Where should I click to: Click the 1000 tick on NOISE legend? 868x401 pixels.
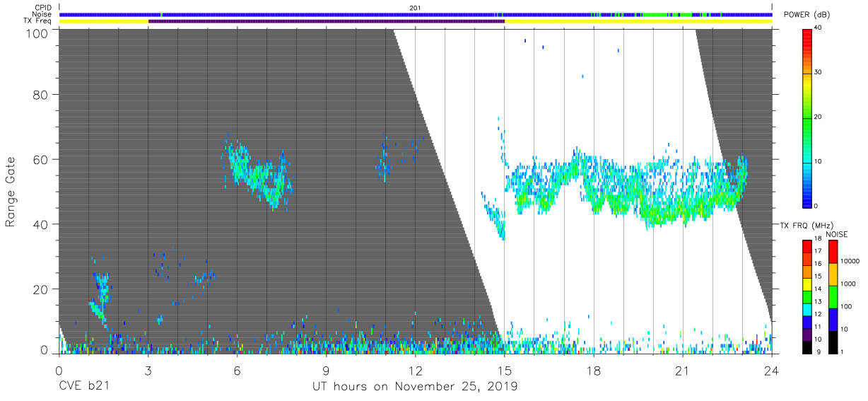point(847,284)
